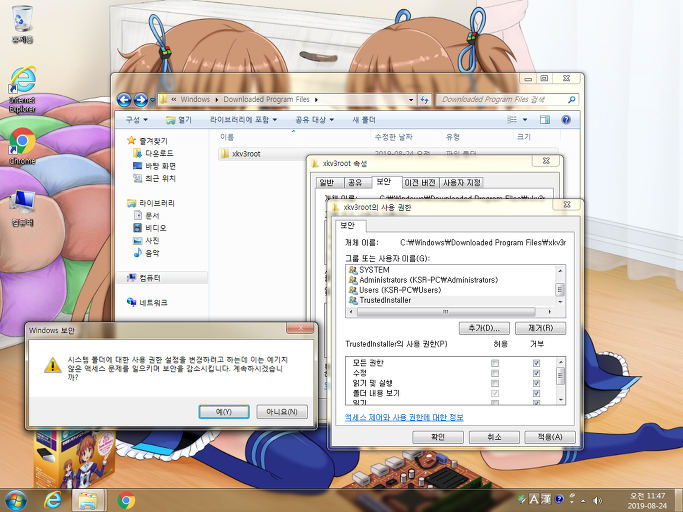Click the search magnifier icon in Explorer
Screen dimensions: 683x512
pyautogui.click(x=571, y=100)
